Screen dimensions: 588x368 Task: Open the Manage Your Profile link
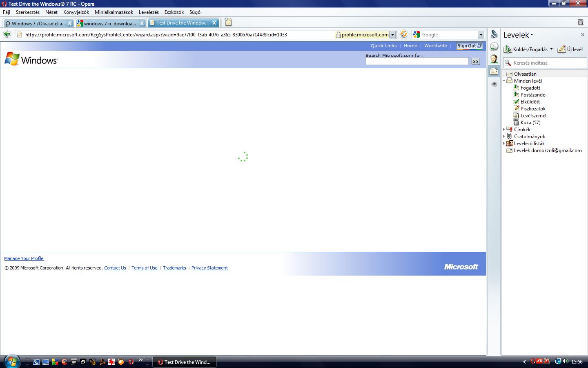point(24,258)
